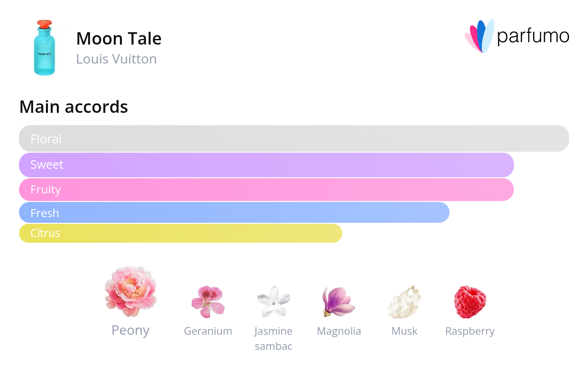Click the Citrus accord bar
Viewport: 588px width, 384px height.
(x=181, y=233)
